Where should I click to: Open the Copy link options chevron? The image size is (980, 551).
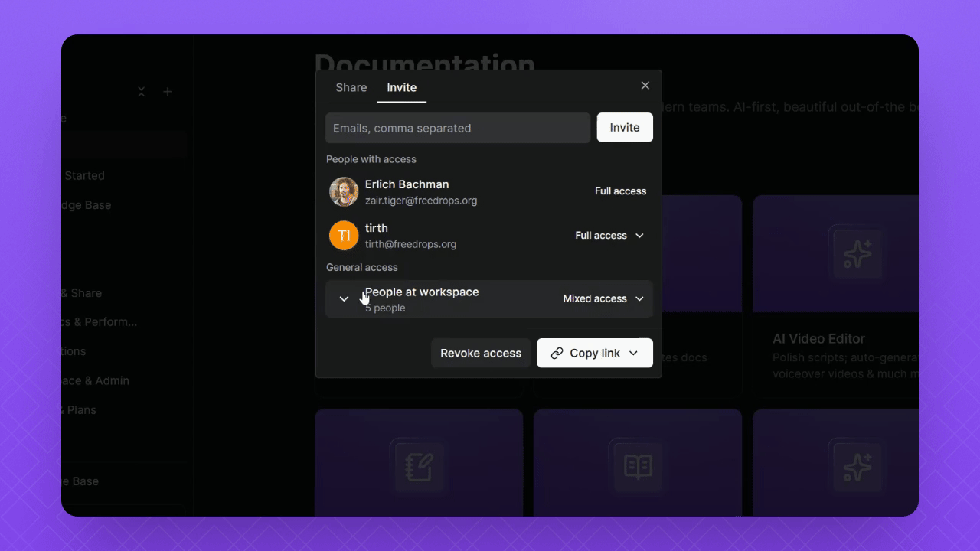634,354
